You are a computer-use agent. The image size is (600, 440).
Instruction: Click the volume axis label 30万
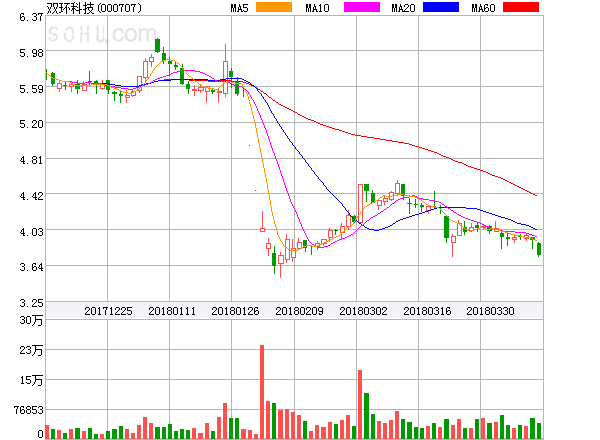pyautogui.click(x=31, y=320)
